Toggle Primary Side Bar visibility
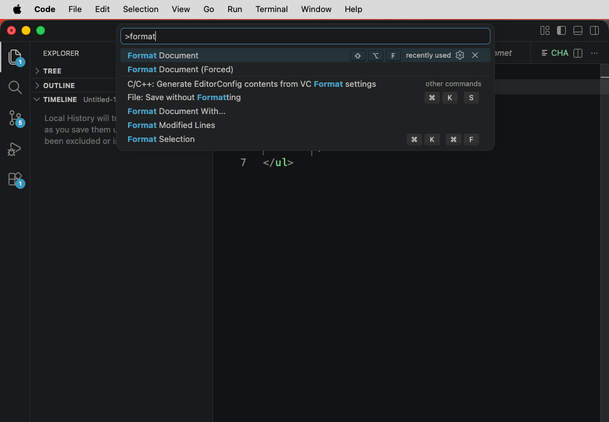The height and width of the screenshot is (422, 609). 561,31
